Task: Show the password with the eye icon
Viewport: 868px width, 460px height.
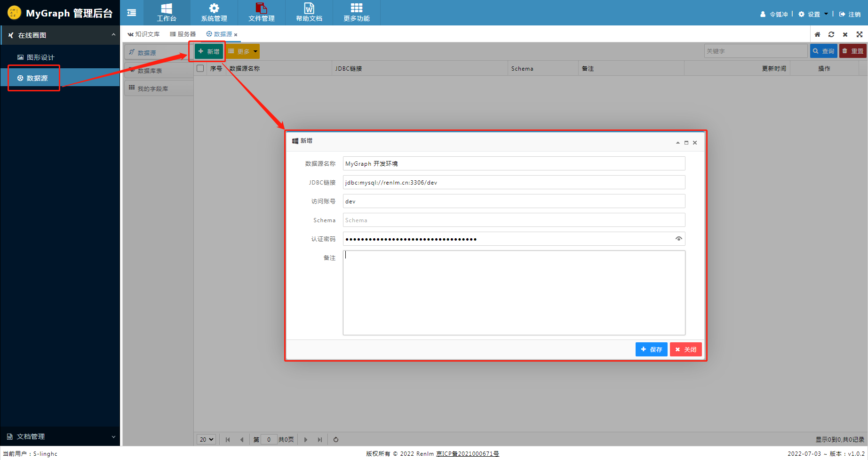Action: 678,239
